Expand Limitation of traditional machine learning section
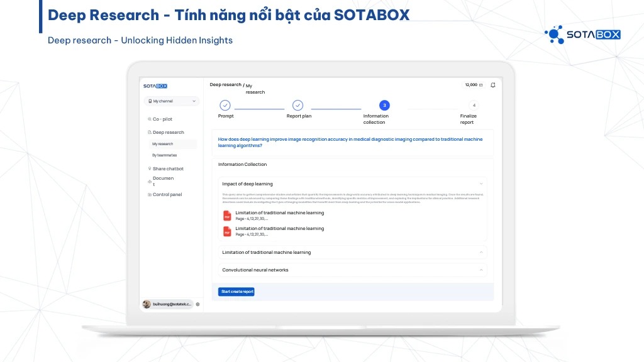The image size is (644, 362). click(352, 253)
